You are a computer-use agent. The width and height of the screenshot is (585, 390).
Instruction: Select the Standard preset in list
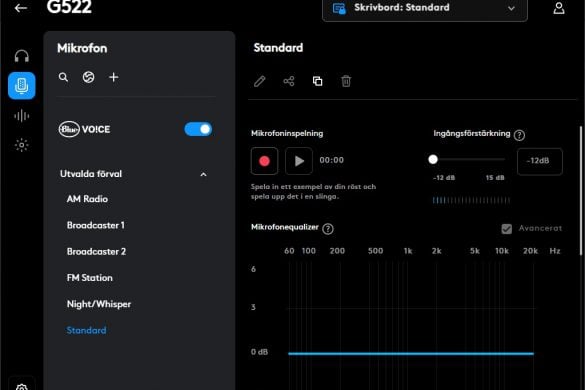point(86,330)
